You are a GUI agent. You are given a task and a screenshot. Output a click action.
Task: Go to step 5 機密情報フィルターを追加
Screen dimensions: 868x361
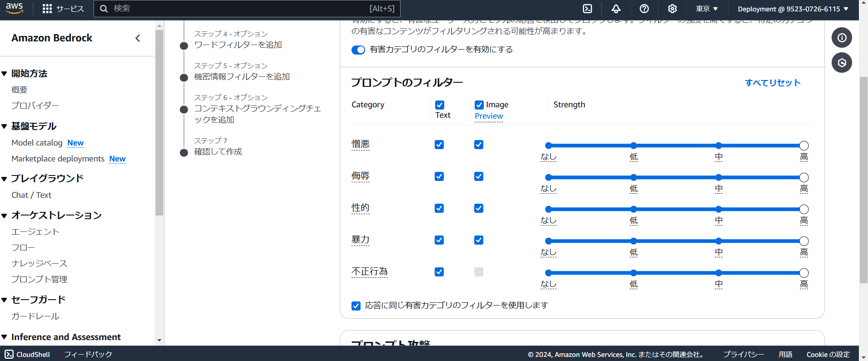[x=242, y=77]
